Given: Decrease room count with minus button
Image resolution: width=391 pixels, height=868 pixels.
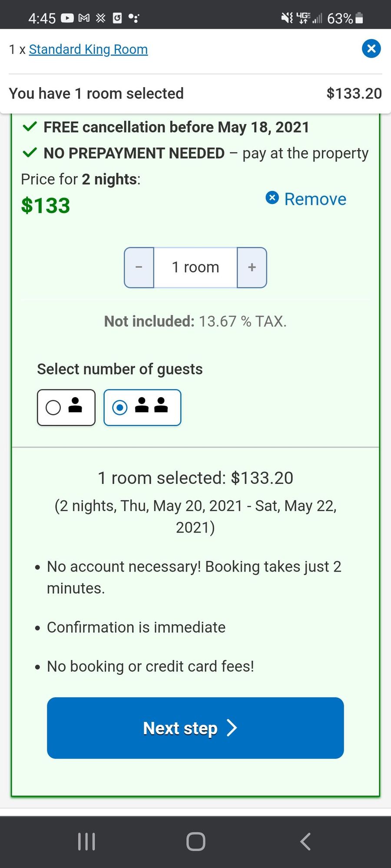Looking at the screenshot, I should 139,267.
